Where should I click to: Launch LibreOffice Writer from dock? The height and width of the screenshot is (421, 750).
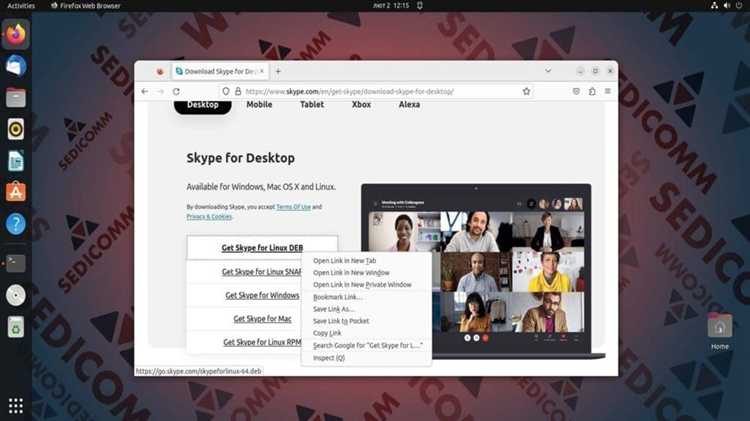tap(16, 161)
